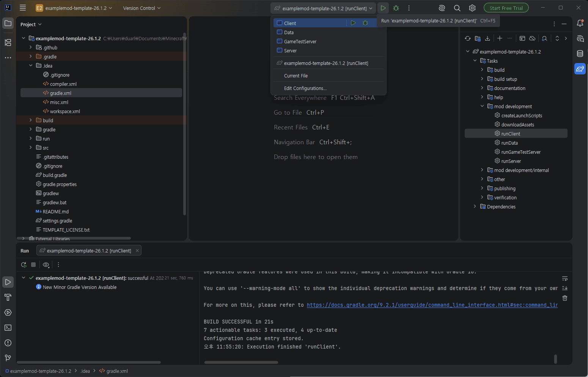
Task: Open Gradle panel options kebab menu
Action: 554,24
